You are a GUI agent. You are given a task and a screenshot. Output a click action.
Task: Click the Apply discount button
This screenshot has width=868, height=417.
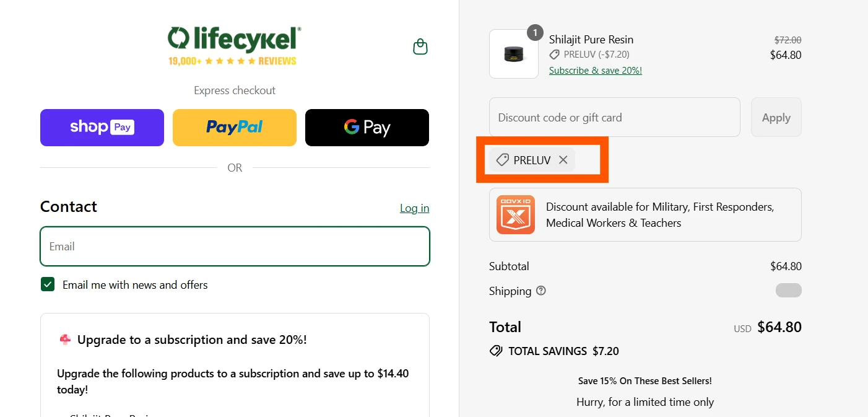776,117
